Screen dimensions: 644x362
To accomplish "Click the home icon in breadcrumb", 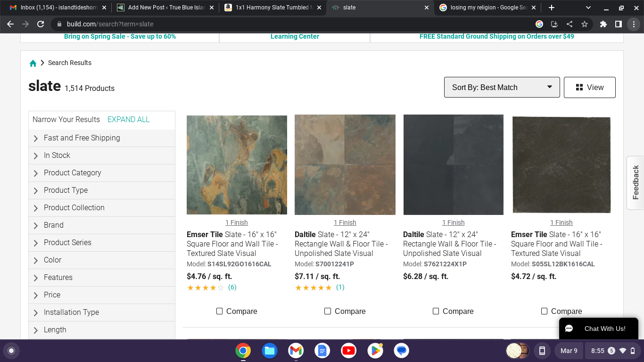I will (x=33, y=63).
